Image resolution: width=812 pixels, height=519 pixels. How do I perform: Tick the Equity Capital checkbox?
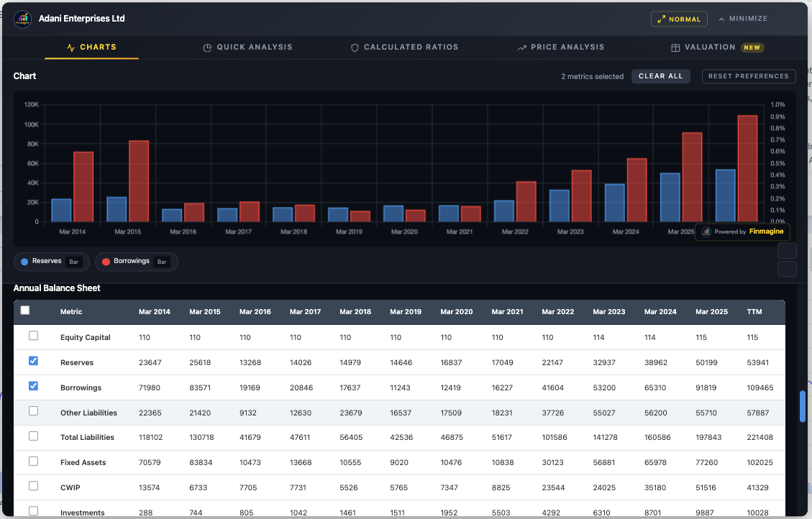[33, 336]
